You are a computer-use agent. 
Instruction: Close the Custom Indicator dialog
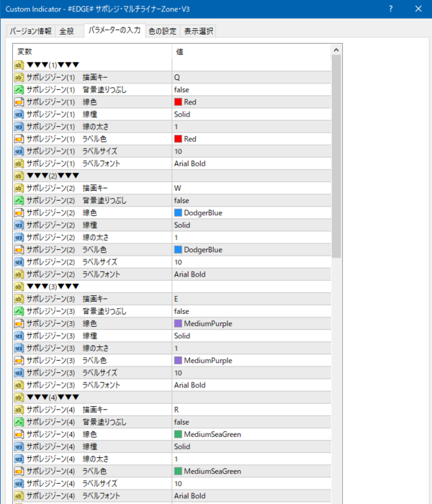pyautogui.click(x=418, y=9)
